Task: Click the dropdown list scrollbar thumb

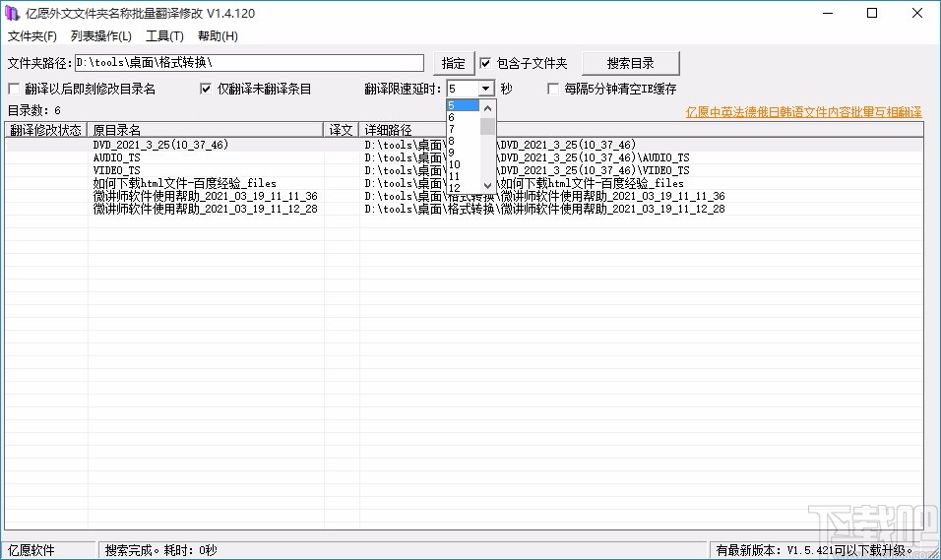Action: (x=487, y=127)
